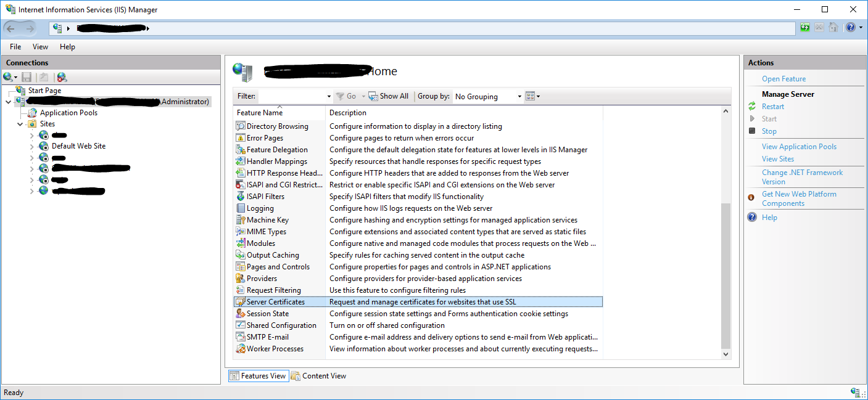Click the Delete Connection icon with red X
Viewport: 868px width, 400px height.
[62, 77]
